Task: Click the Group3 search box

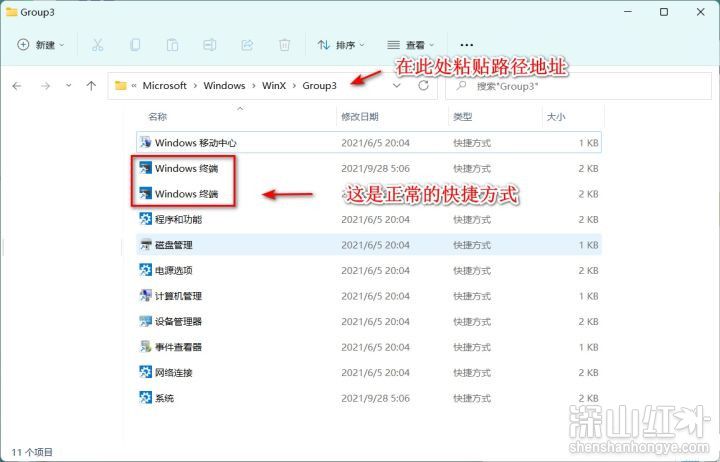Action: [579, 86]
